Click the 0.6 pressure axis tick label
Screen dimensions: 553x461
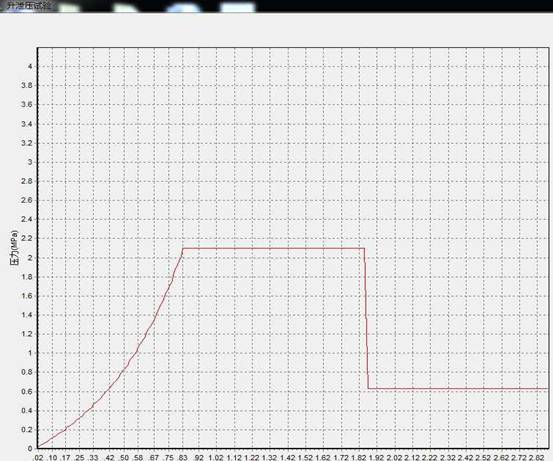pos(27,391)
